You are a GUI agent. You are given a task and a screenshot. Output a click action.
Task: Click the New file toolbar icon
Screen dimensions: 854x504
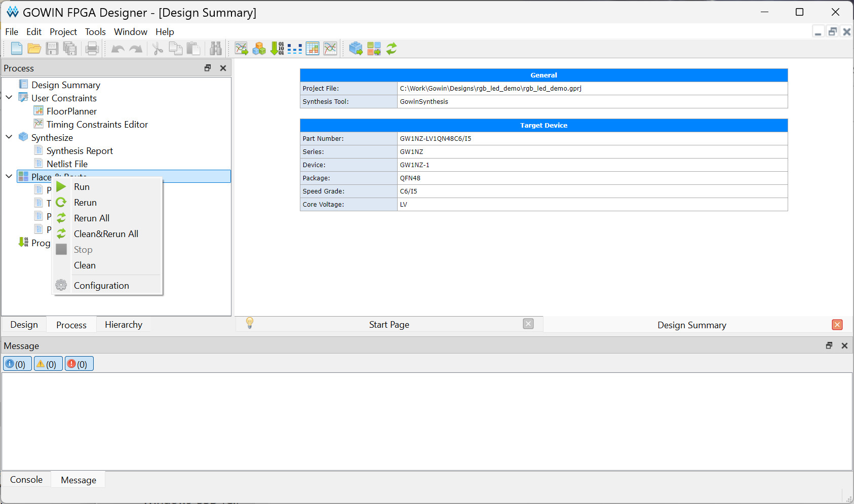click(x=17, y=49)
